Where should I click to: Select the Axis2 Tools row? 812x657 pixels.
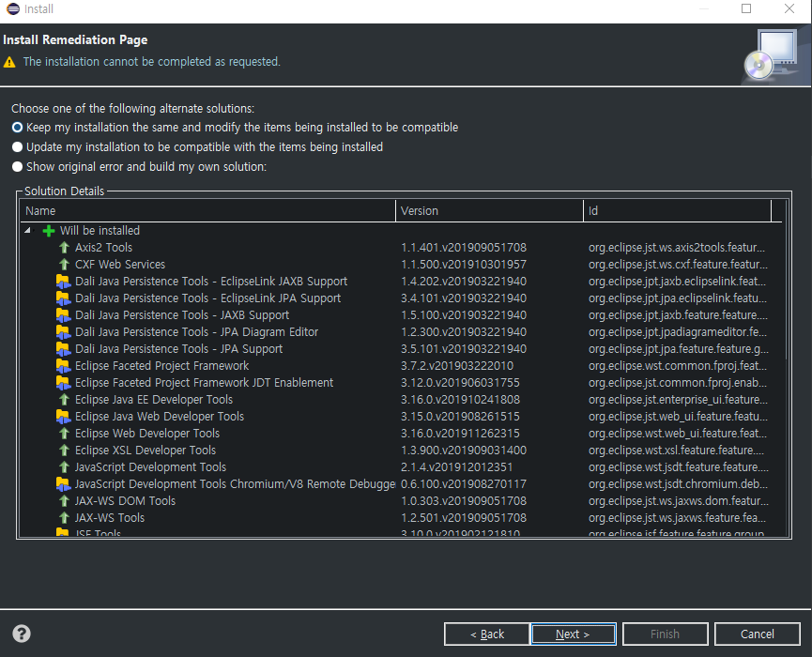click(x=402, y=248)
